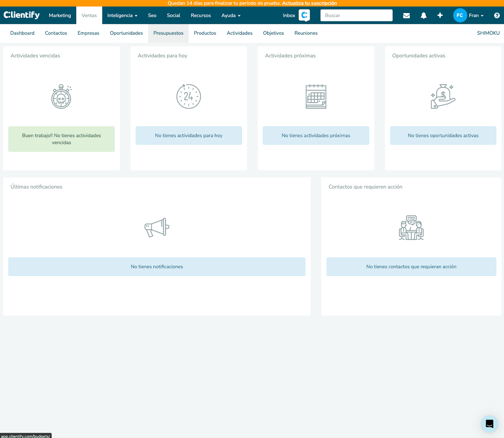504x438 pixels.
Task: Click the Clientify logo
Action: coord(22,15)
